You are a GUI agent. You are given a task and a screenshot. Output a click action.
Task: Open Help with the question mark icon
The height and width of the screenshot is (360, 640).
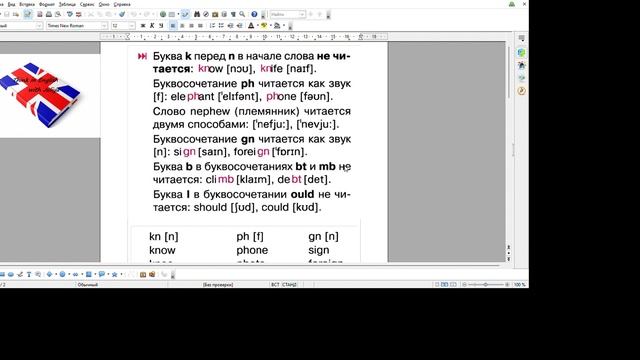[254, 14]
